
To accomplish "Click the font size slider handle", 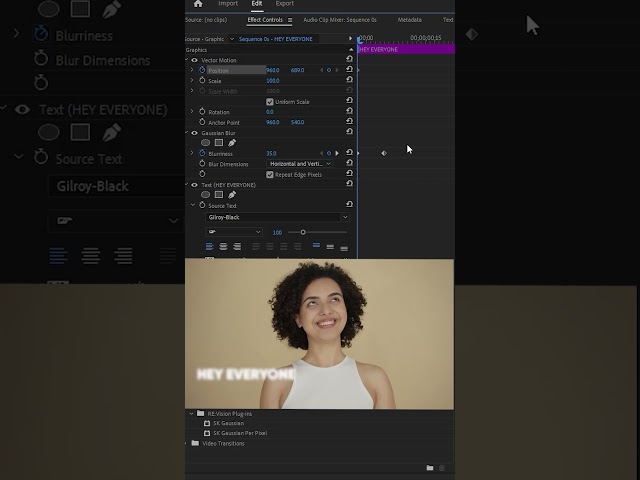I will pos(303,232).
